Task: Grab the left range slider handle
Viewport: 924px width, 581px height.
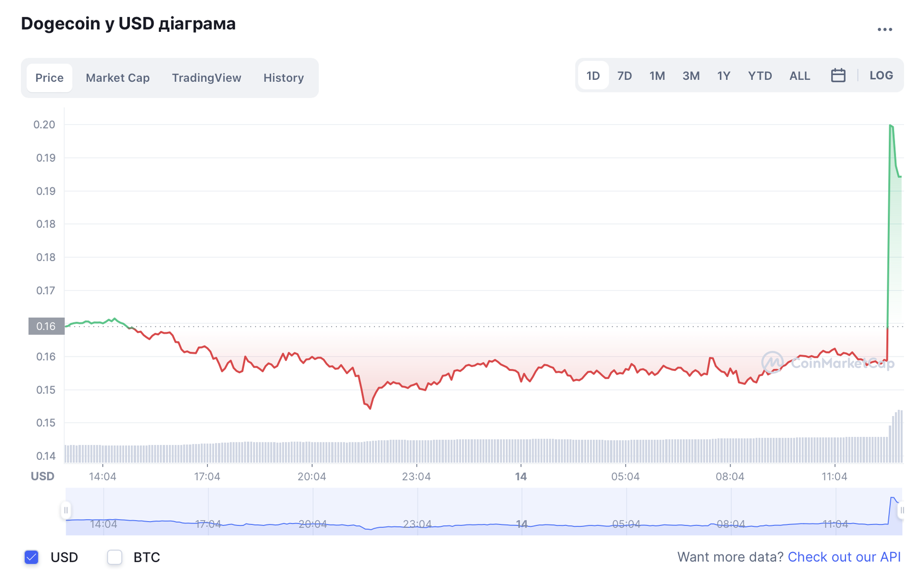Action: [66, 510]
